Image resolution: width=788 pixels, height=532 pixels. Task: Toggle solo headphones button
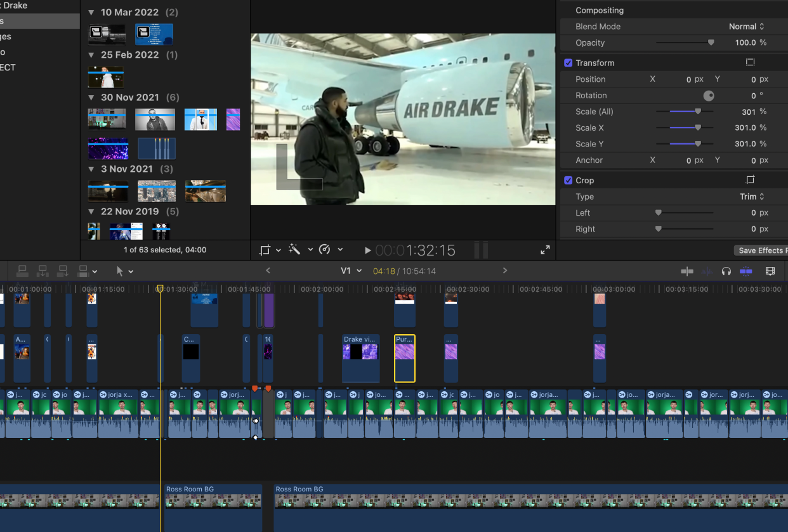(x=726, y=271)
